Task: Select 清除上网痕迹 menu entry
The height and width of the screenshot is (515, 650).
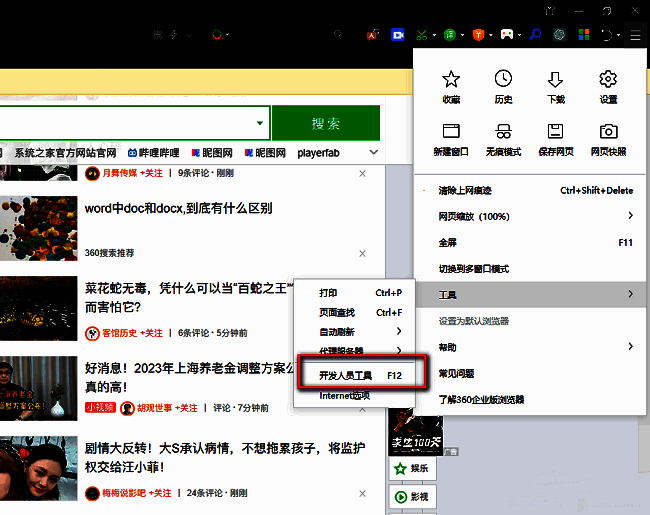Action: (x=530, y=190)
